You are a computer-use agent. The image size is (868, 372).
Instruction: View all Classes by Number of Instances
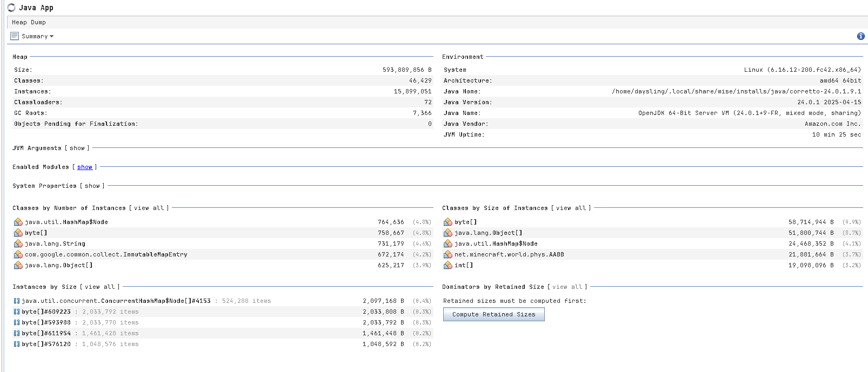(x=149, y=208)
